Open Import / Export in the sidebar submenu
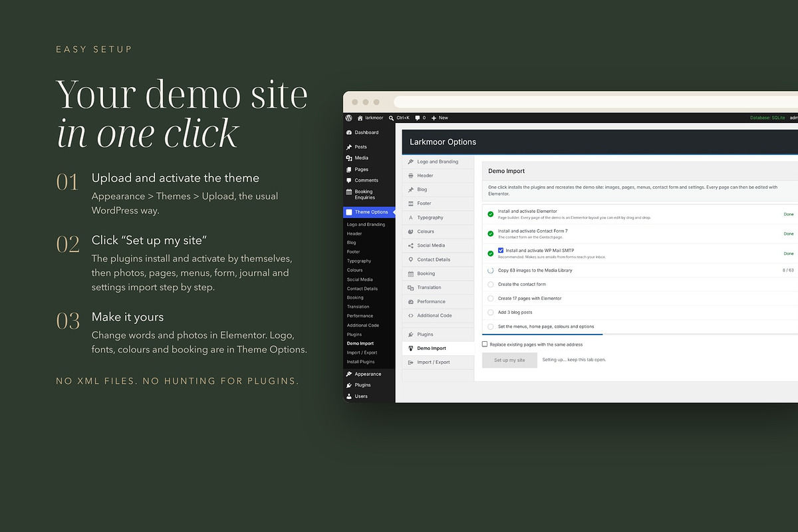Screen dimensions: 798x532 click(362, 352)
